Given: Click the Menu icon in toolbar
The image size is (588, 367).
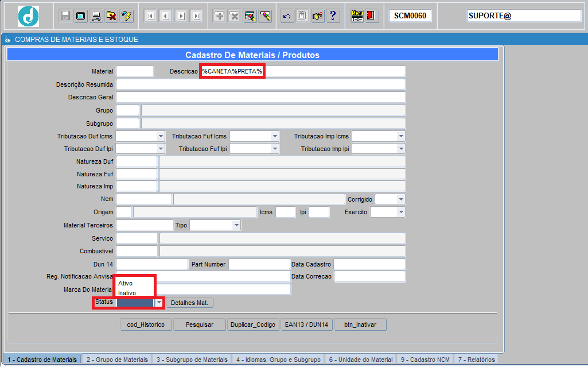Looking at the screenshot, I should (357, 16).
